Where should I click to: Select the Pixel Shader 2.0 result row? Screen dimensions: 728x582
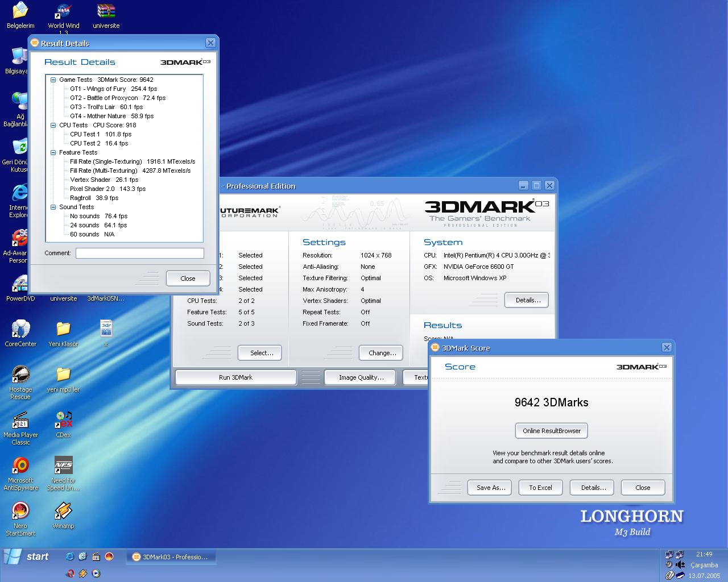point(107,189)
